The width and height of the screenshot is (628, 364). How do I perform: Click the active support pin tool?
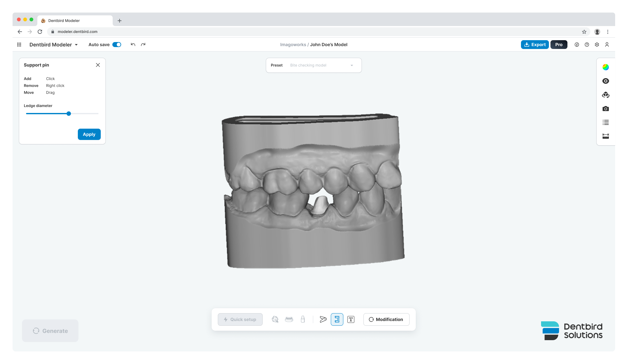337,319
